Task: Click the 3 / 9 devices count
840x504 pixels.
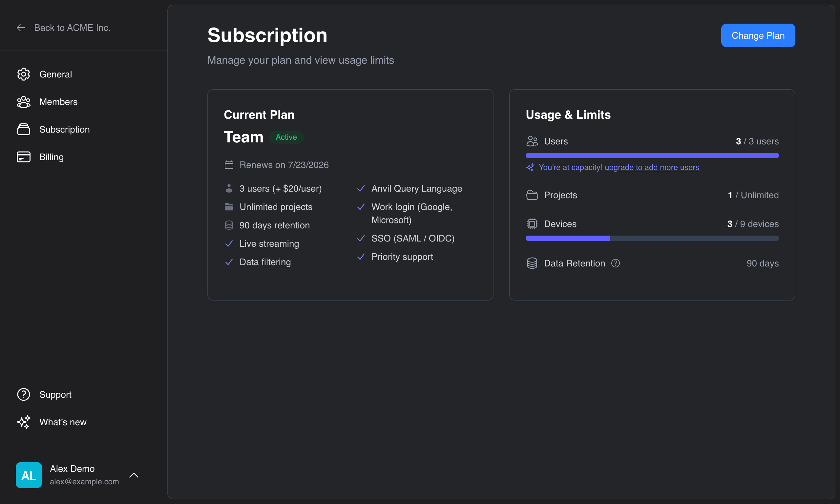Action: [x=753, y=224]
